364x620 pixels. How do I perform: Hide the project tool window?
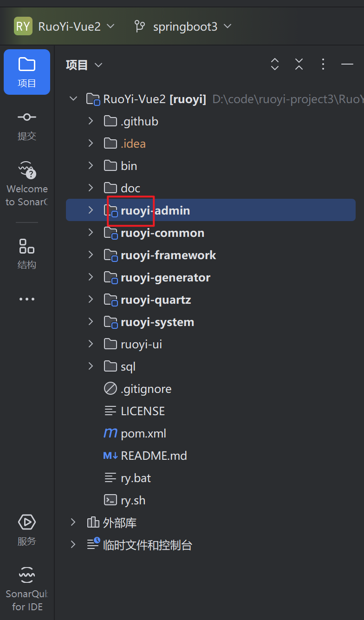(347, 65)
